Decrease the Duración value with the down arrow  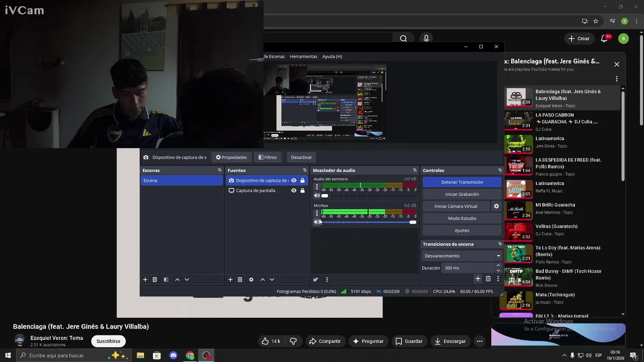[499, 270]
